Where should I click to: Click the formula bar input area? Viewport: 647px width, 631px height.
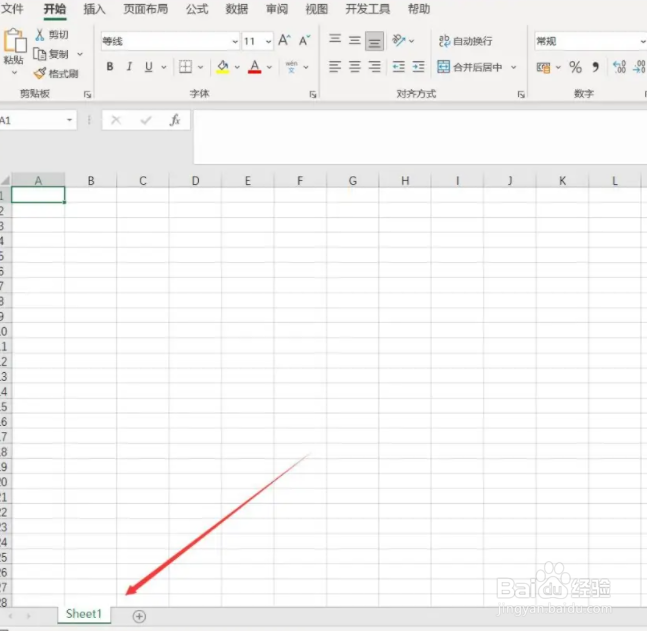click(x=420, y=137)
